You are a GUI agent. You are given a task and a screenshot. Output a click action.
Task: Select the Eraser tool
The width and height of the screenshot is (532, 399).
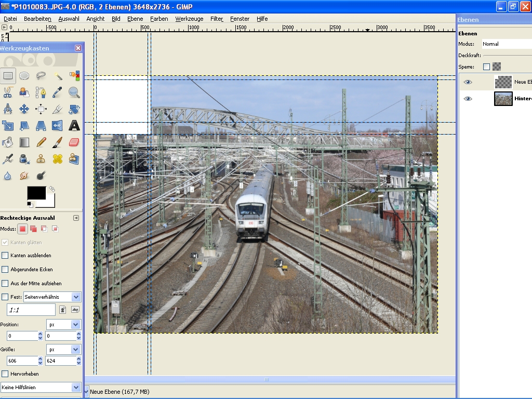coord(74,142)
